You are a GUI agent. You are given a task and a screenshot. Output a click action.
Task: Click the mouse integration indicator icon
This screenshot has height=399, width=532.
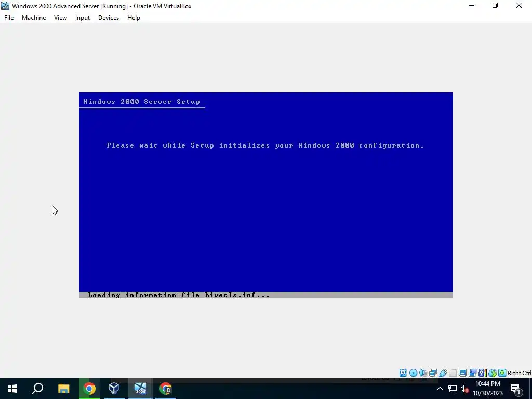[493, 373]
